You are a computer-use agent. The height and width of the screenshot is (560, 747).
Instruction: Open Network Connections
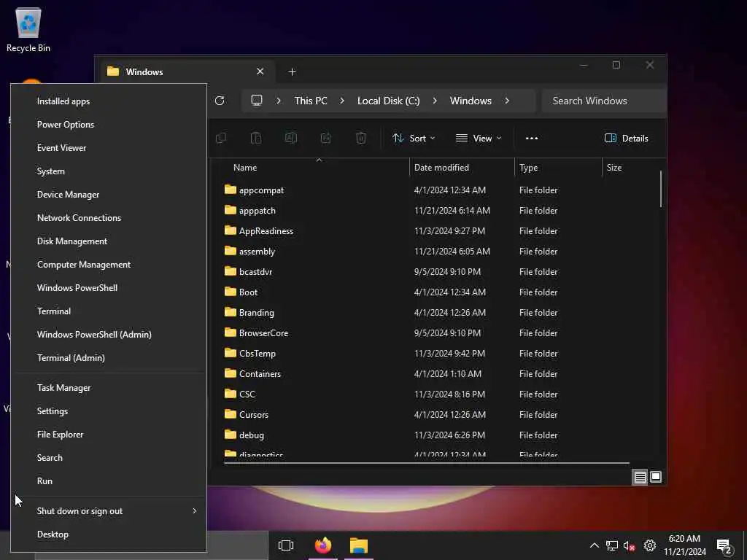tap(109, 217)
